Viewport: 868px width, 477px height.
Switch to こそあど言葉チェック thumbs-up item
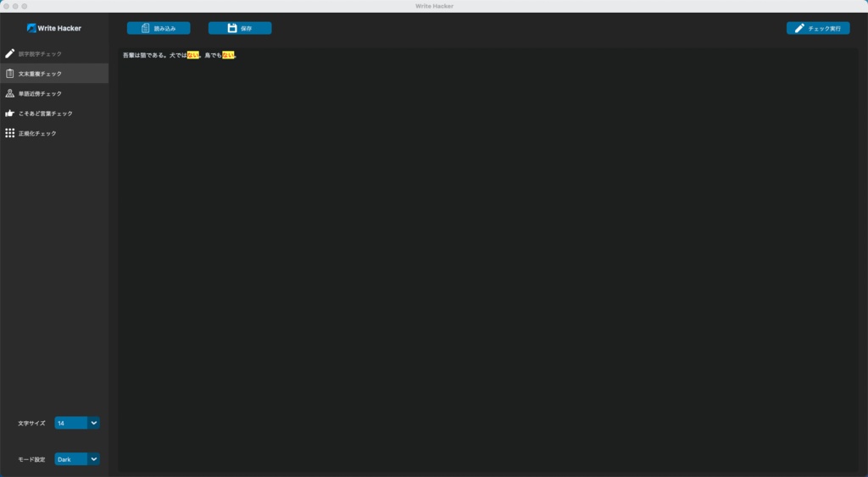pos(54,114)
